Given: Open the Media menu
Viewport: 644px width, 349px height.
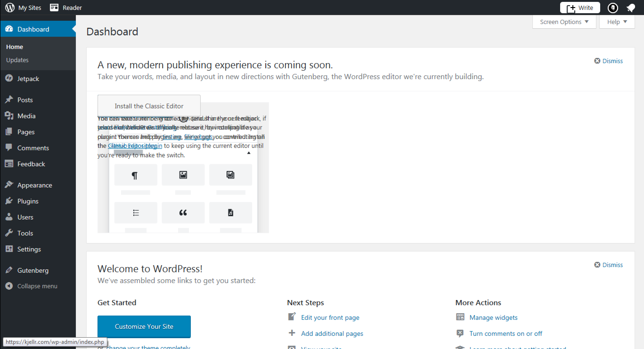Looking at the screenshot, I should (27, 116).
